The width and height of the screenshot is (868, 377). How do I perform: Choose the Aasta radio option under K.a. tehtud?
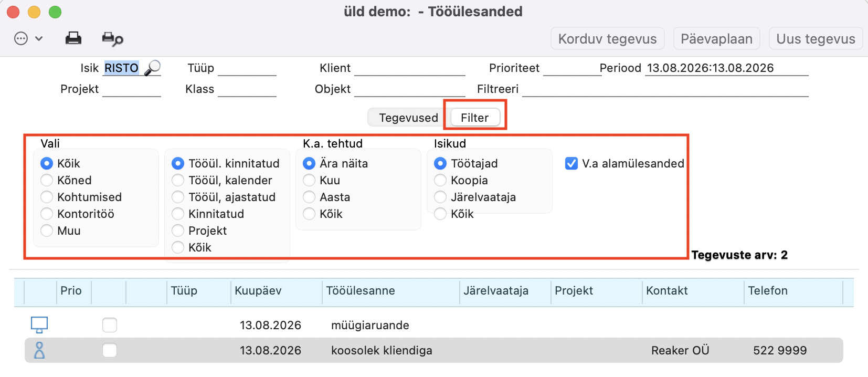[309, 197]
